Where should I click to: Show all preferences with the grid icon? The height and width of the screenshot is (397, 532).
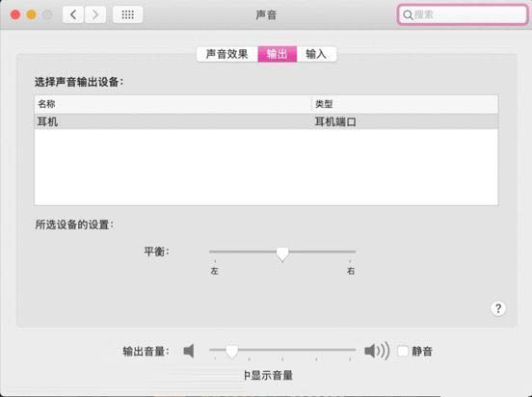coord(127,14)
